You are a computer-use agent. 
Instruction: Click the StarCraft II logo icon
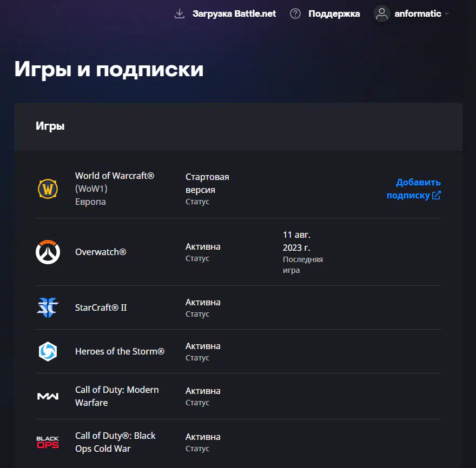[48, 307]
